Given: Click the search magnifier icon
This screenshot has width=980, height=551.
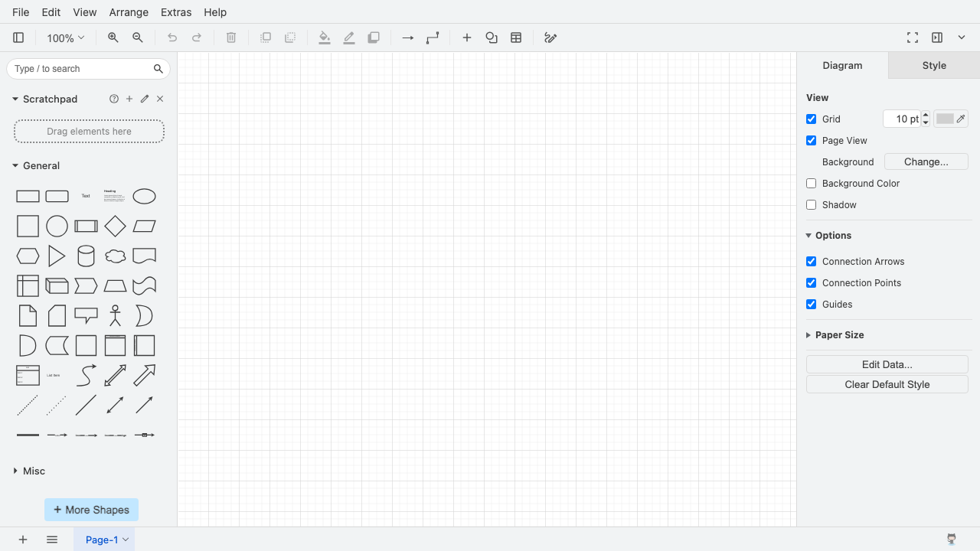Looking at the screenshot, I should click(158, 69).
